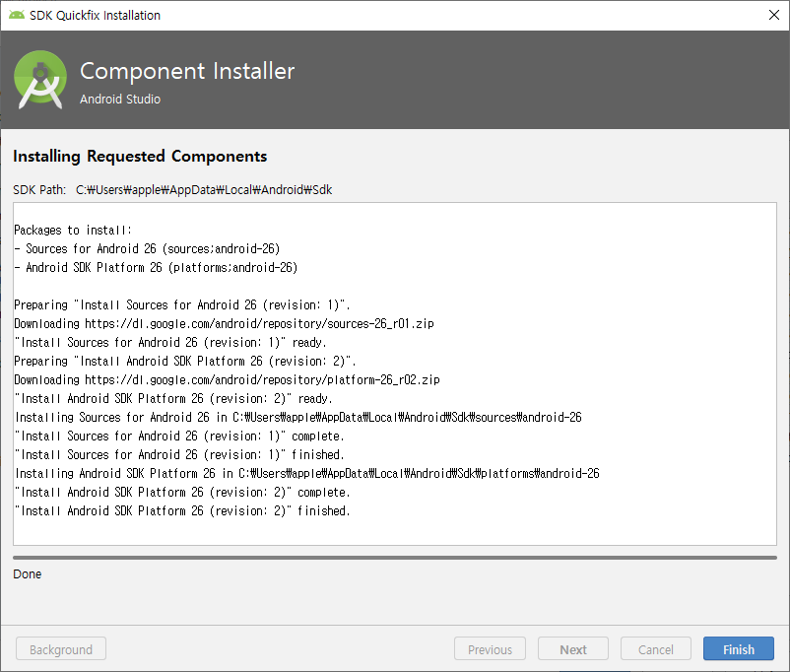
Task: Click the 'SDK Quickfix Installation' window title
Action: pos(95,15)
